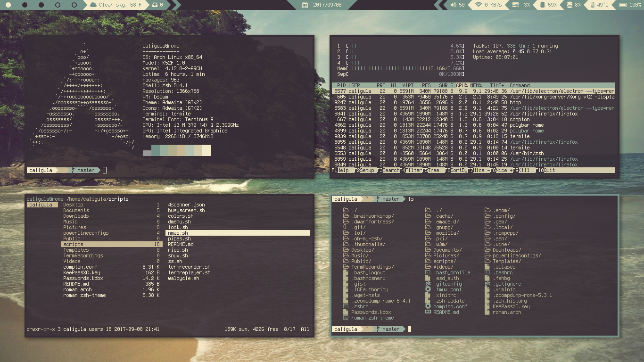Sort htop by the TIME+ column header
Viewport: 644px width, 362px height.
pos(497,85)
